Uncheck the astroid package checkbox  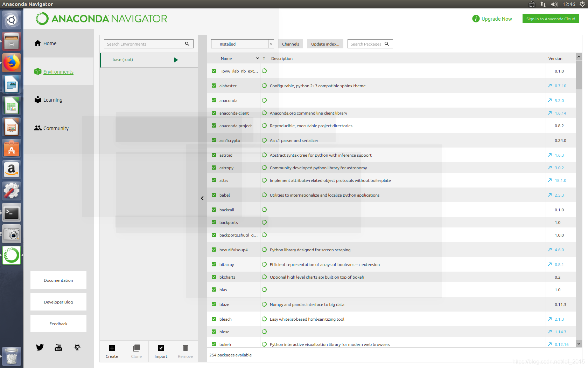214,155
